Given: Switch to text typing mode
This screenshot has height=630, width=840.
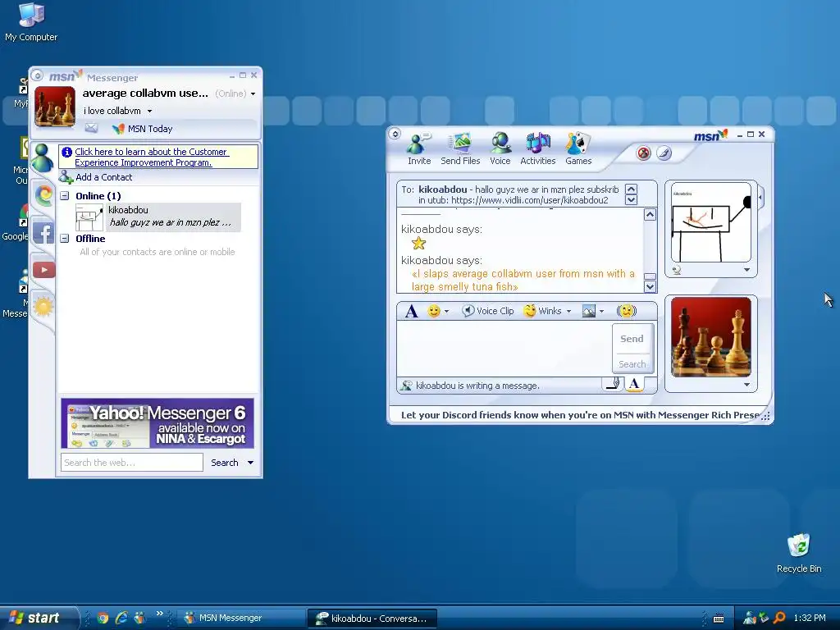Looking at the screenshot, I should point(634,384).
